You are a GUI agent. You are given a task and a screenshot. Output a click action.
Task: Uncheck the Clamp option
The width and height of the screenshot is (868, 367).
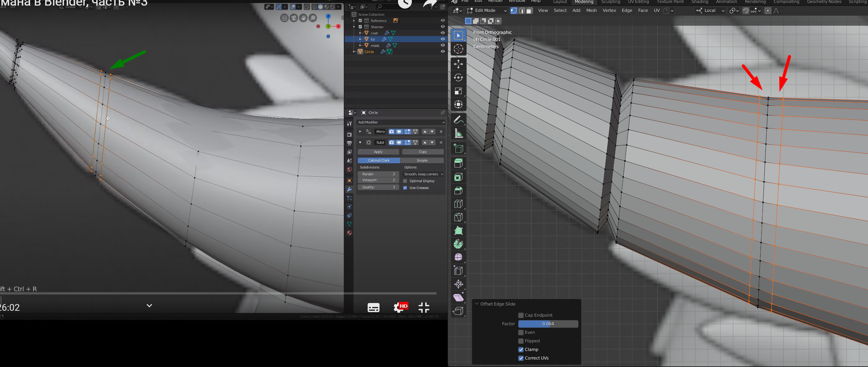[x=521, y=349]
